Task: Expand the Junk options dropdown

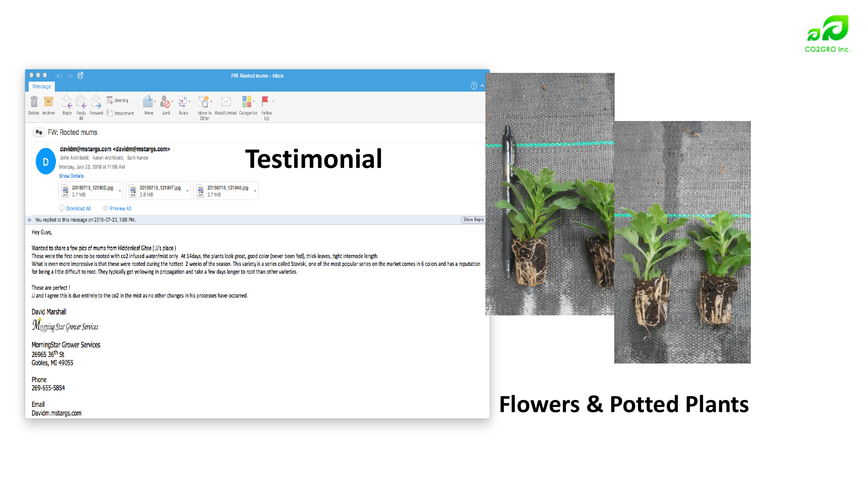Action: (172, 102)
